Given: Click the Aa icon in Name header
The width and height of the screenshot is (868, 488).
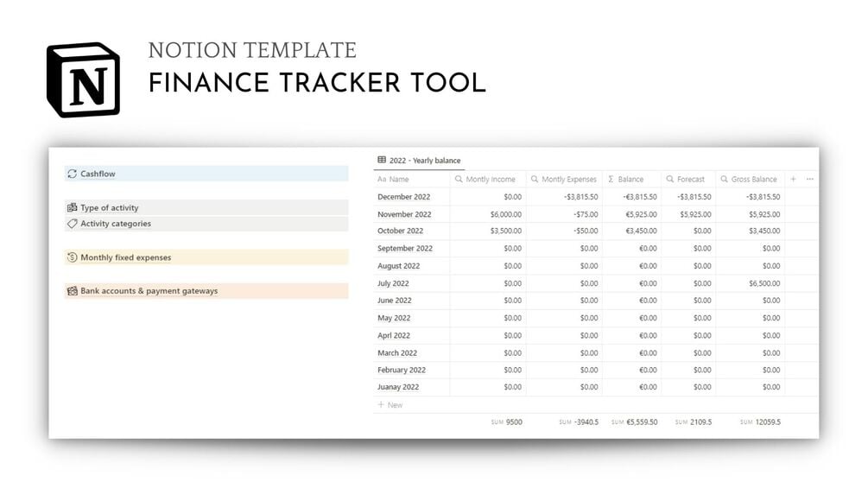Looking at the screenshot, I should (382, 180).
